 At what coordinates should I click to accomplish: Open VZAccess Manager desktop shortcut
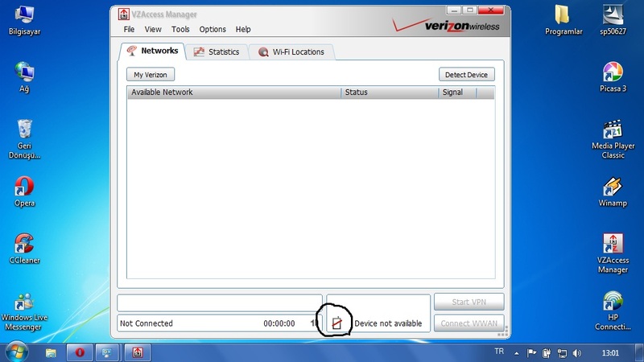[613, 244]
